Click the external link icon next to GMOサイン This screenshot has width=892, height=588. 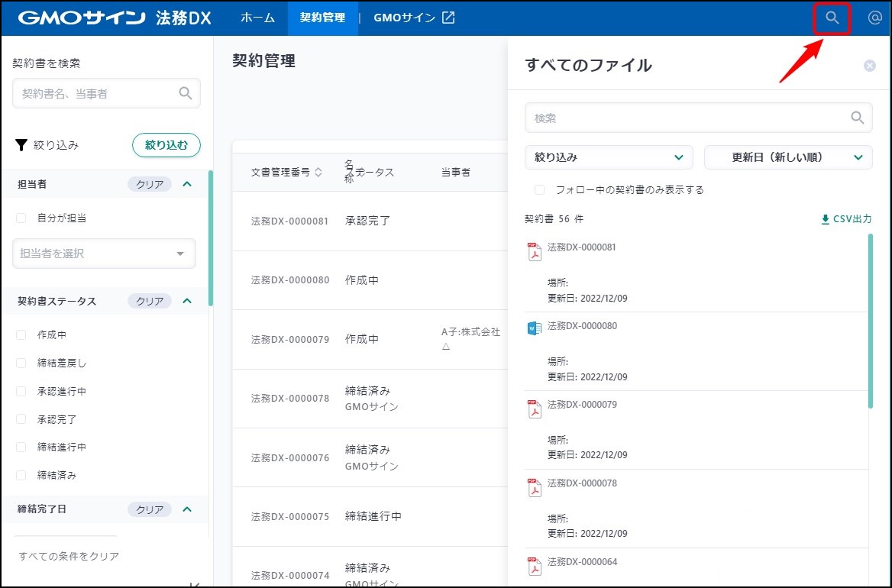[x=448, y=18]
